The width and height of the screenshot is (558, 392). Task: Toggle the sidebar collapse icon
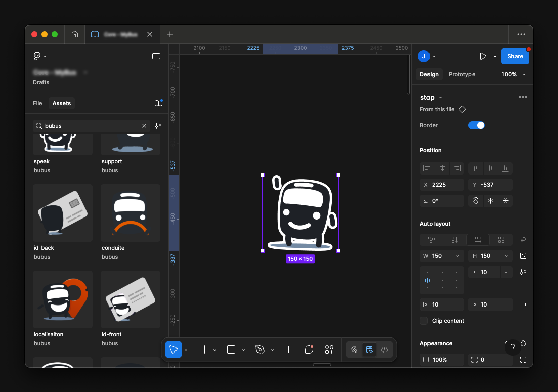point(156,56)
